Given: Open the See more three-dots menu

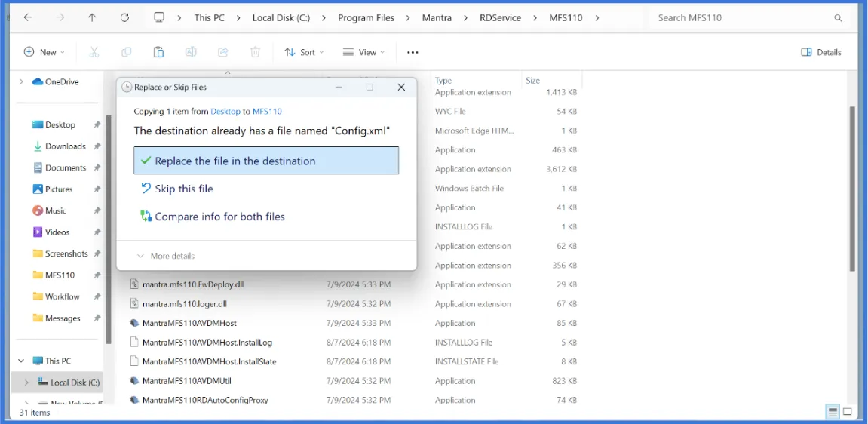Looking at the screenshot, I should coord(413,52).
